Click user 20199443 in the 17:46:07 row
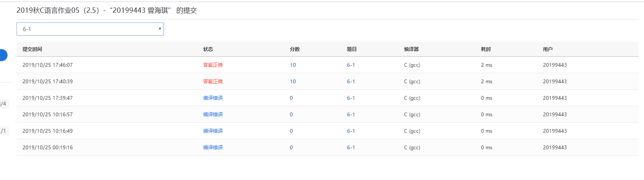 pyautogui.click(x=555, y=65)
